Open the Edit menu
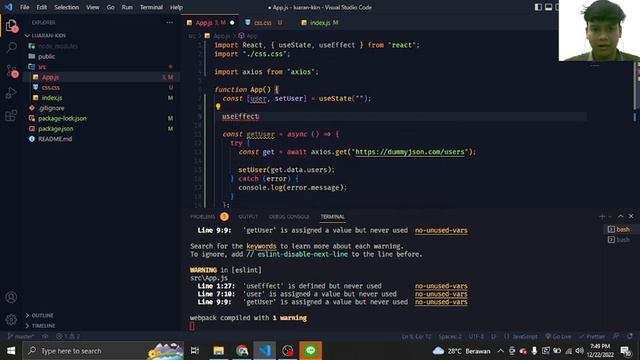This screenshot has width=640, height=360. pos(42,7)
